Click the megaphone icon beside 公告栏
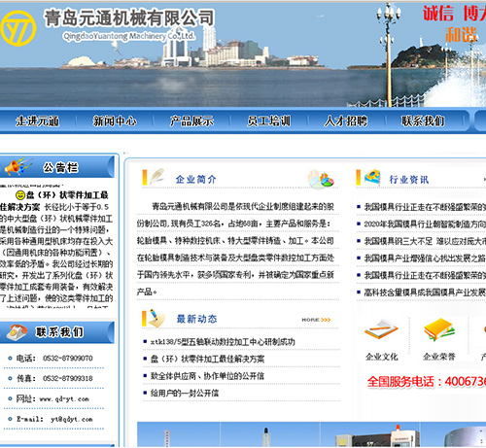 pos(17,166)
